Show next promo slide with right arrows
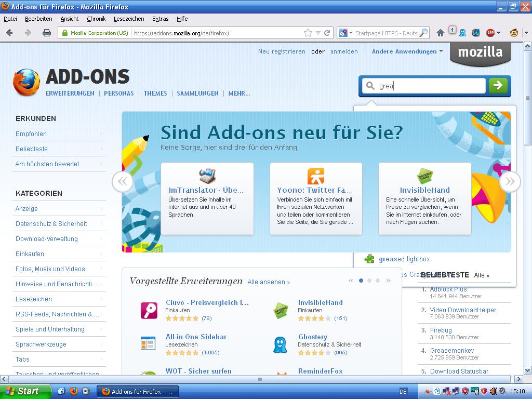The height and width of the screenshot is (399, 532). coord(510,181)
